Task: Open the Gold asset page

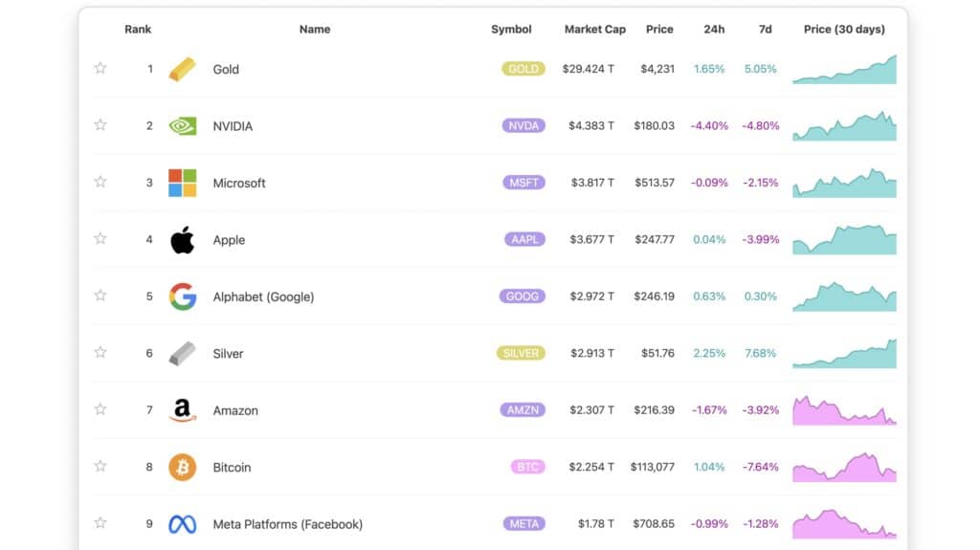Action: click(226, 70)
